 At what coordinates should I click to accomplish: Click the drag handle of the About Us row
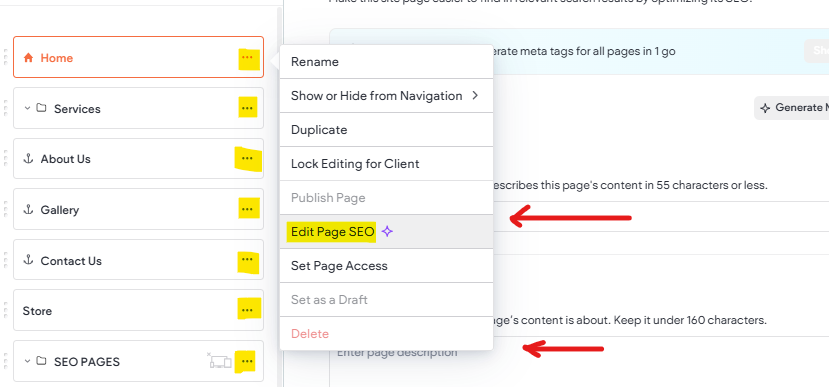click(x=5, y=158)
